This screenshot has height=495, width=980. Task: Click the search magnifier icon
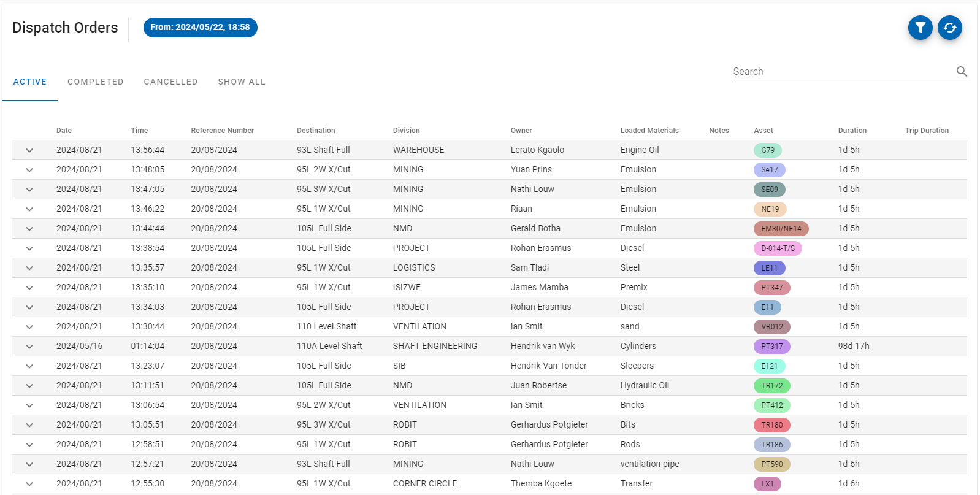pos(962,72)
